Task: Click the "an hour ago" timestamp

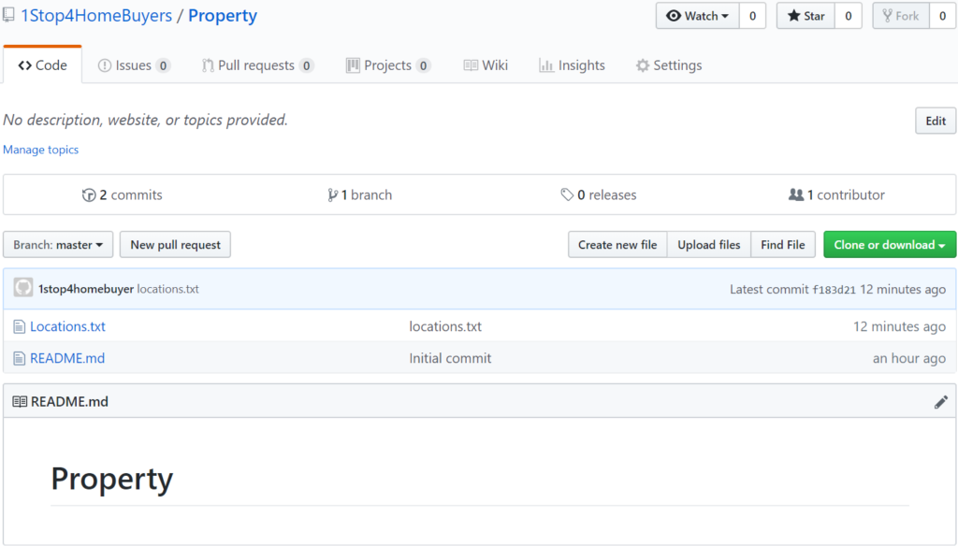Action: (909, 358)
